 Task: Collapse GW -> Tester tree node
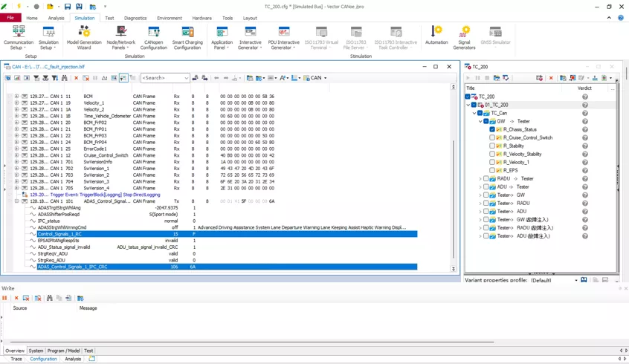(x=480, y=122)
